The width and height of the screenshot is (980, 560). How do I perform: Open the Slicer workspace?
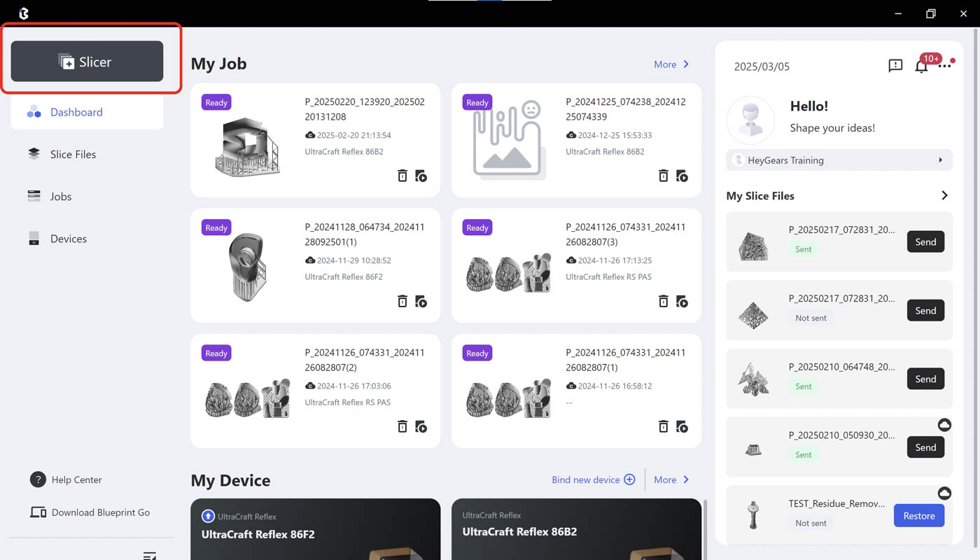pos(87,62)
